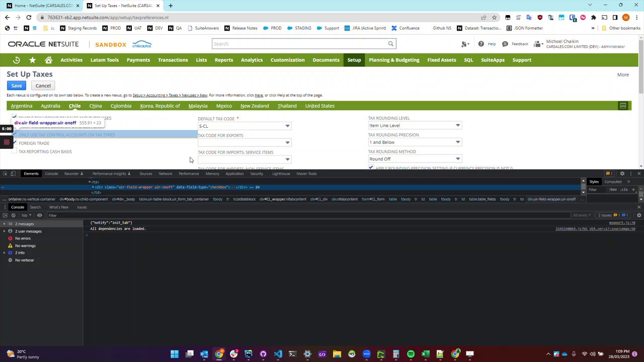Toggle the device toolbar icon in DevTools
This screenshot has width=644, height=362.
(x=13, y=173)
